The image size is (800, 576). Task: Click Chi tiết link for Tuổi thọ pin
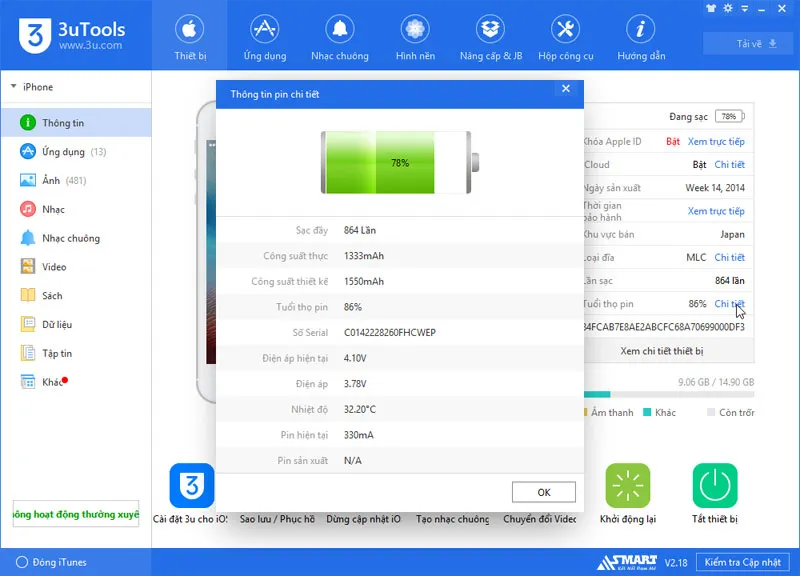pos(729,304)
